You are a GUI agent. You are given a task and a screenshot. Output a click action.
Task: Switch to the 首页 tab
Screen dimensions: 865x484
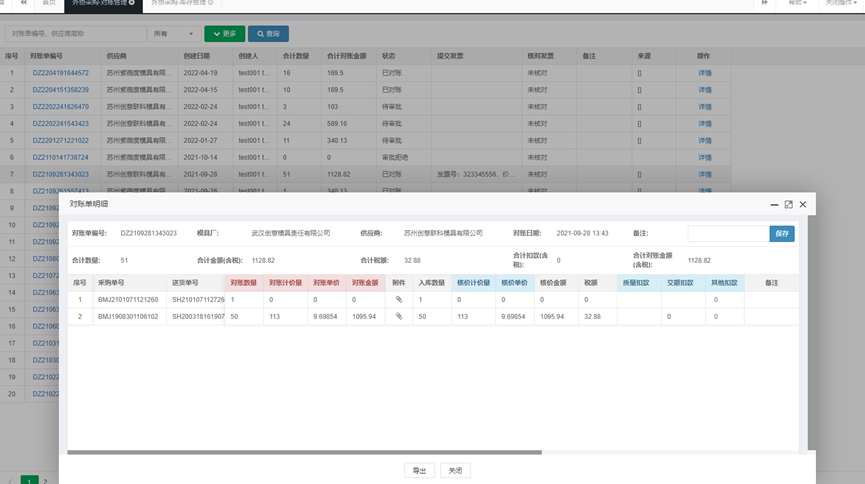pos(49,4)
